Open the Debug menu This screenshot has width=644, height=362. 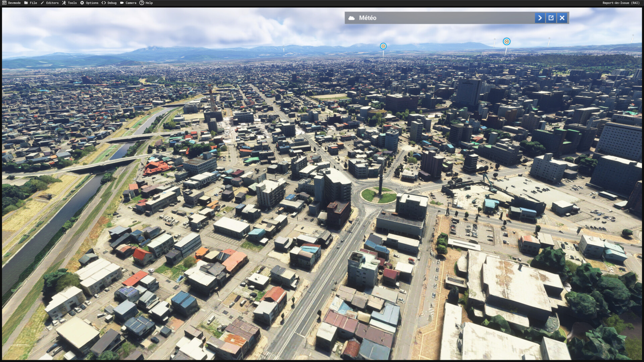[x=112, y=3]
